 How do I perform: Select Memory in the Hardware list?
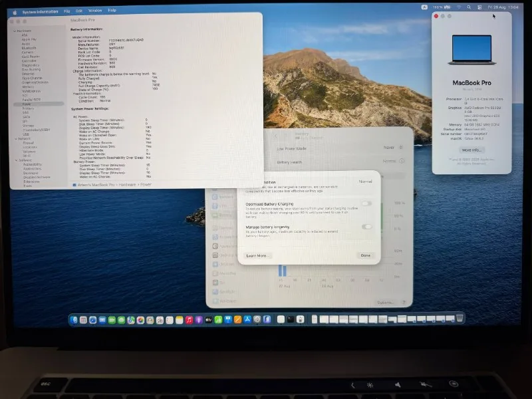(x=28, y=87)
